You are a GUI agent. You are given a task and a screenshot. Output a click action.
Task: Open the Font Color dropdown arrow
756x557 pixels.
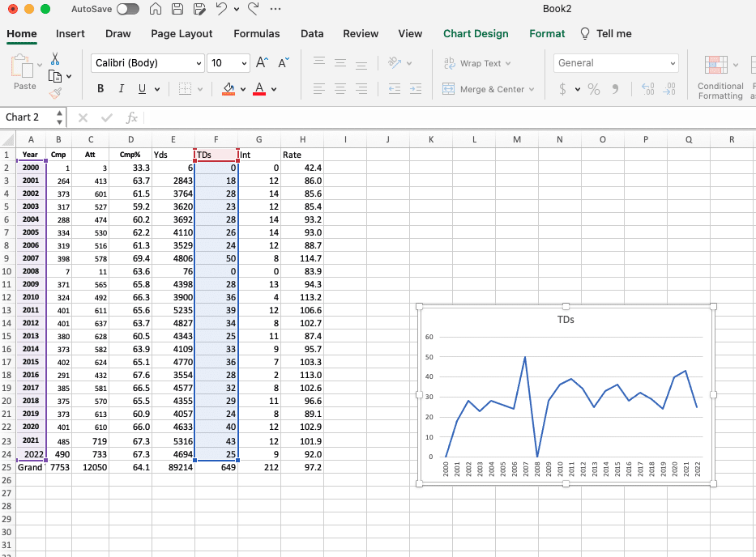(x=274, y=89)
